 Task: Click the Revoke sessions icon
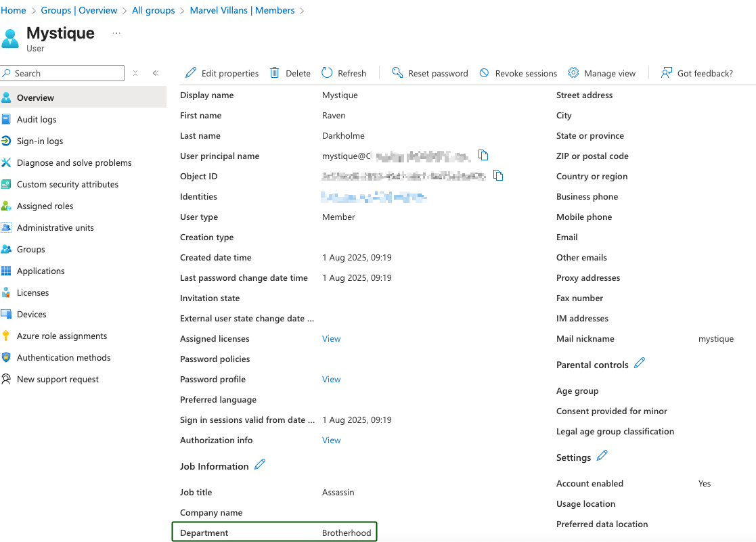coord(484,73)
